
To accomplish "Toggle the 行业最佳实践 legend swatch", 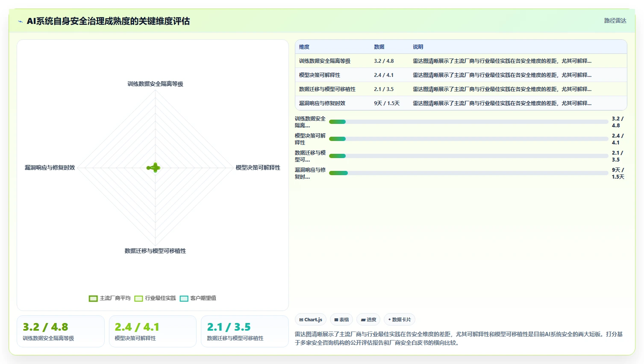I will tap(138, 298).
